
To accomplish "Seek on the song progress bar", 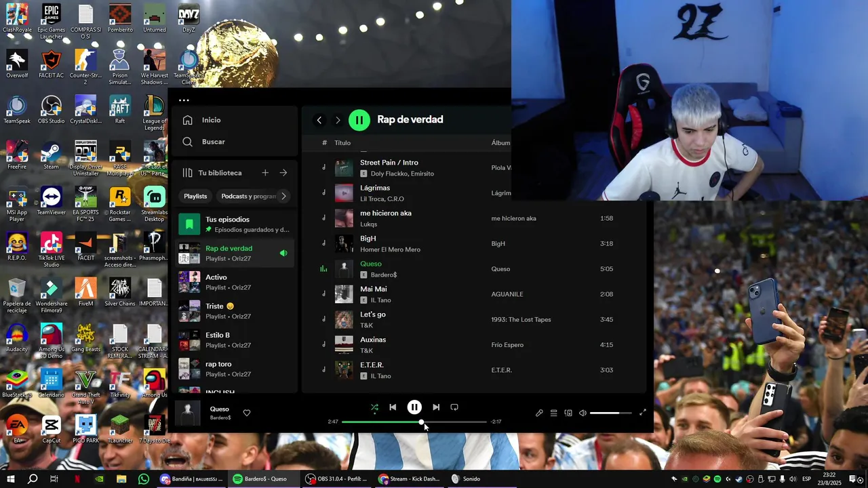I will click(414, 422).
